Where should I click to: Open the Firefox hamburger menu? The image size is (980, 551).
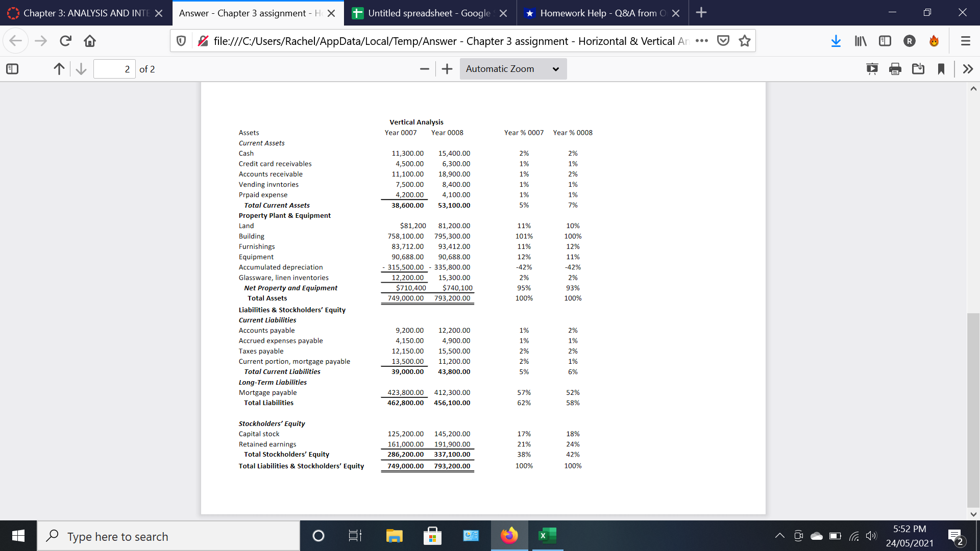click(x=965, y=41)
